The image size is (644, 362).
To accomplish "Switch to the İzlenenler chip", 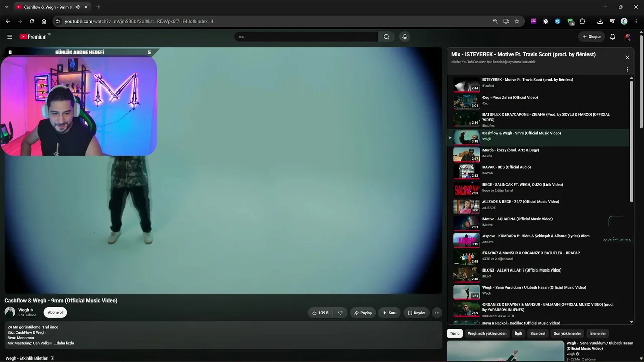I will click(598, 333).
